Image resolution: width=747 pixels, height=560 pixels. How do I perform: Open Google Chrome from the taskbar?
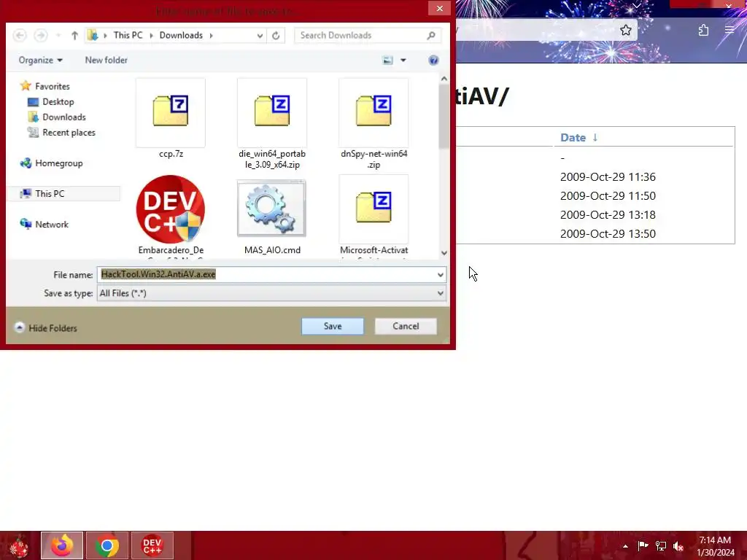[107, 545]
